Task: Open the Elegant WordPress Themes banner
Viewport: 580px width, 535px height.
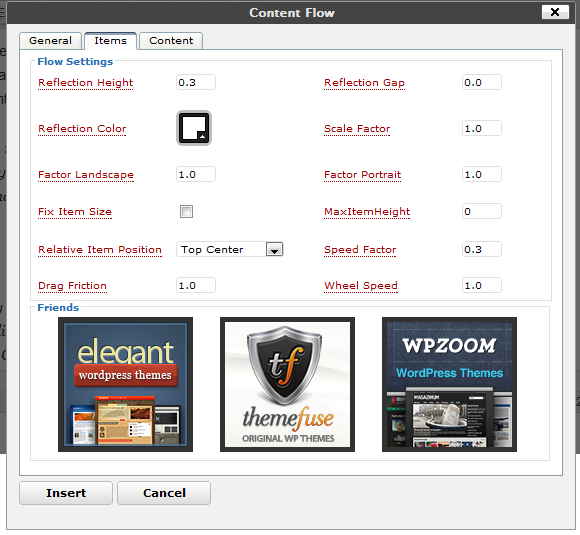Action: [125, 384]
